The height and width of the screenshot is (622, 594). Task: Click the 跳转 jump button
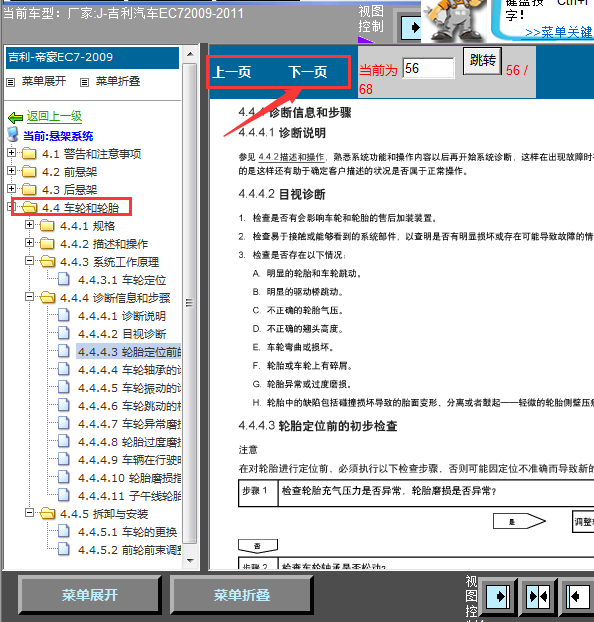[x=483, y=61]
